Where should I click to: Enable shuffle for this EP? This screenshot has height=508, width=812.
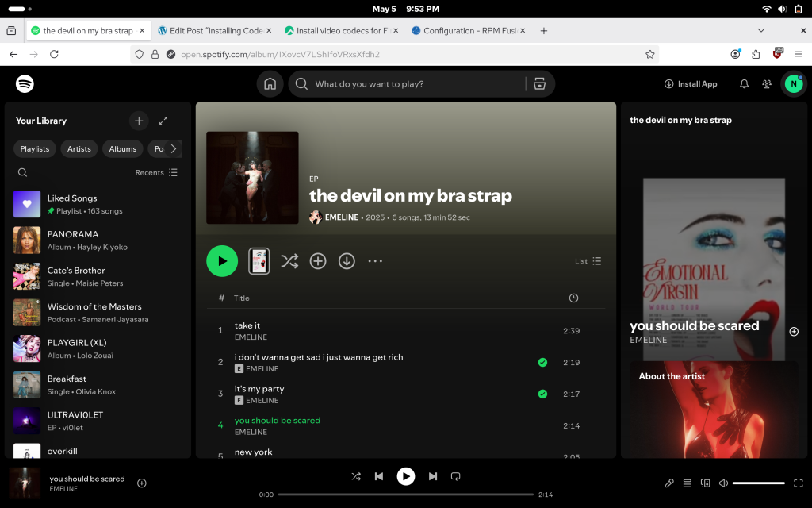pos(289,261)
